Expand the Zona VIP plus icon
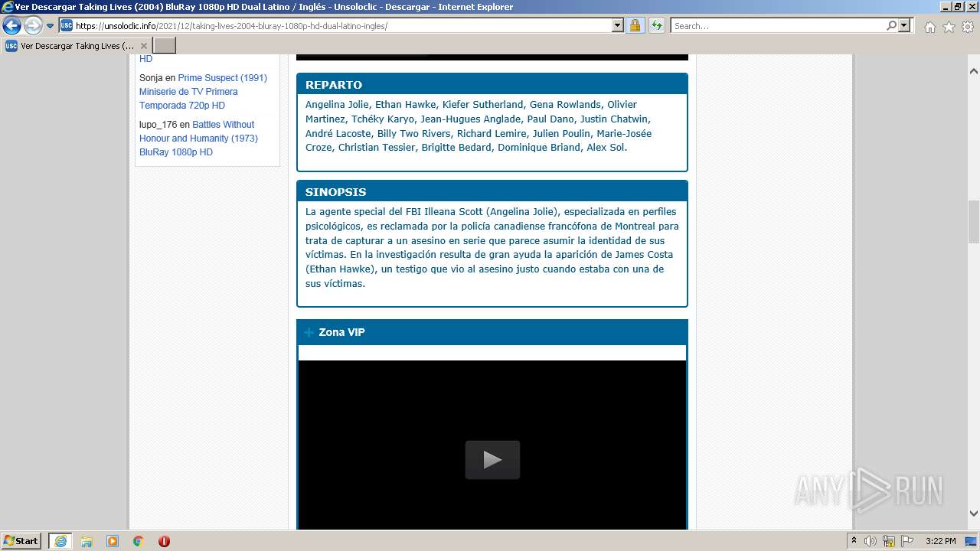This screenshot has height=551, width=980. (x=309, y=332)
